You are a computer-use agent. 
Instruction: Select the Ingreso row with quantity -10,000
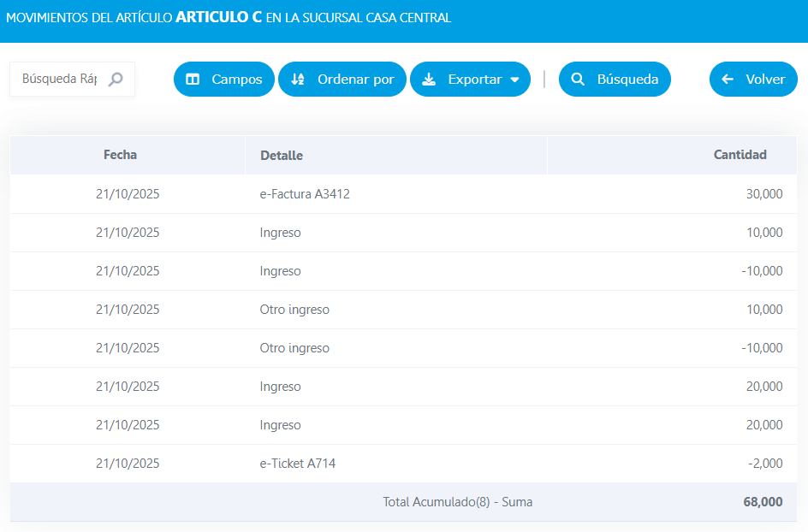[x=280, y=271]
